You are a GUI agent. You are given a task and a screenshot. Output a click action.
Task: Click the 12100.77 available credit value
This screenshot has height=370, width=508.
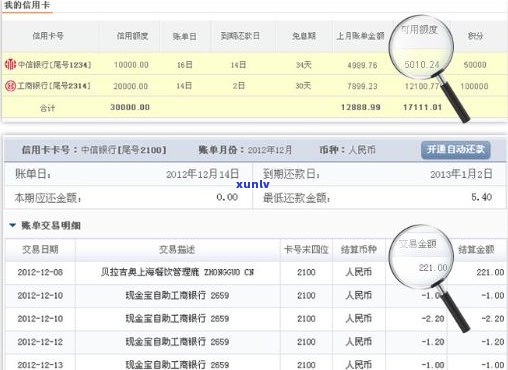422,86
